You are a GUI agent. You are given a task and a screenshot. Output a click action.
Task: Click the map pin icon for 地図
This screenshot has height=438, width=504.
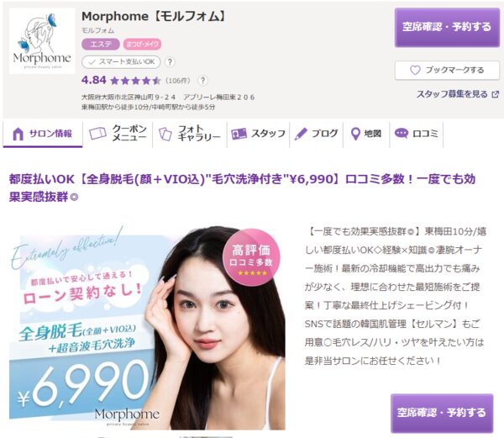click(x=355, y=134)
